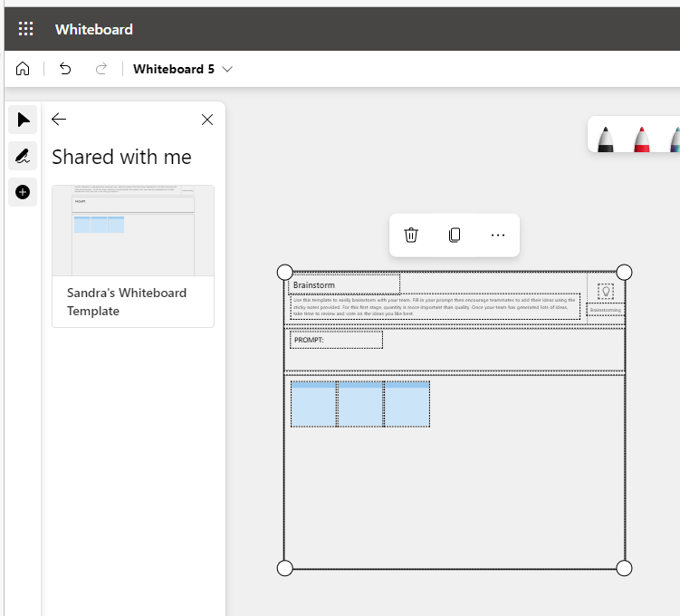Select the black pen
This screenshot has height=616, width=680.
606,139
